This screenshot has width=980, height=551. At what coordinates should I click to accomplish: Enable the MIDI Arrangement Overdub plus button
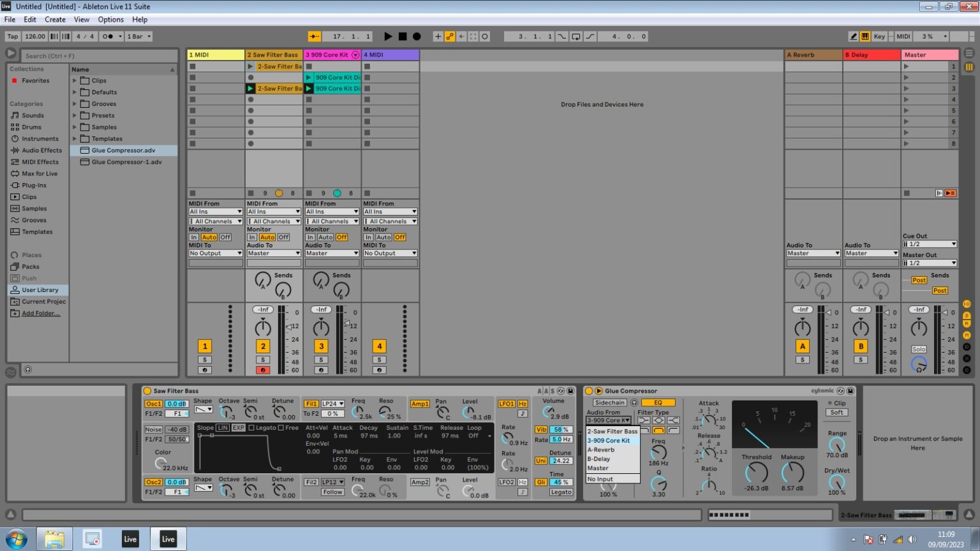point(438,36)
